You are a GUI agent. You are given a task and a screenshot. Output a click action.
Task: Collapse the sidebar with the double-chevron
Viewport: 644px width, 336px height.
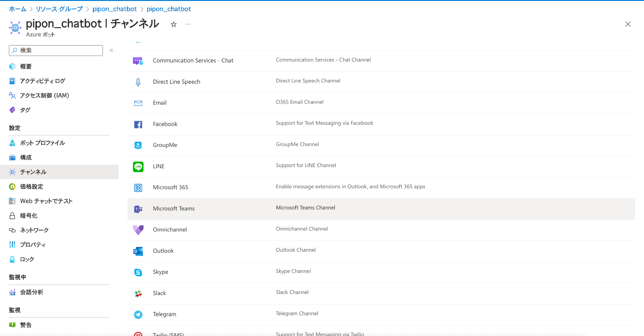[111, 51]
